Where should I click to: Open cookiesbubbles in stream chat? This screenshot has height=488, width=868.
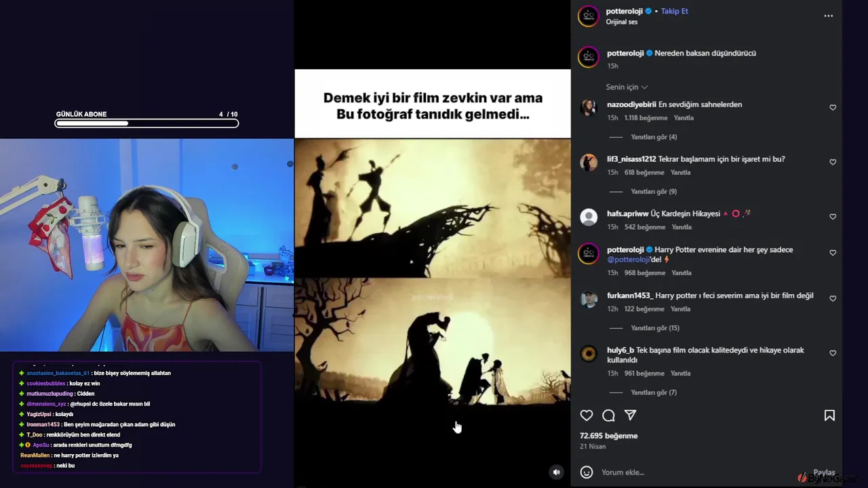tap(46, 384)
